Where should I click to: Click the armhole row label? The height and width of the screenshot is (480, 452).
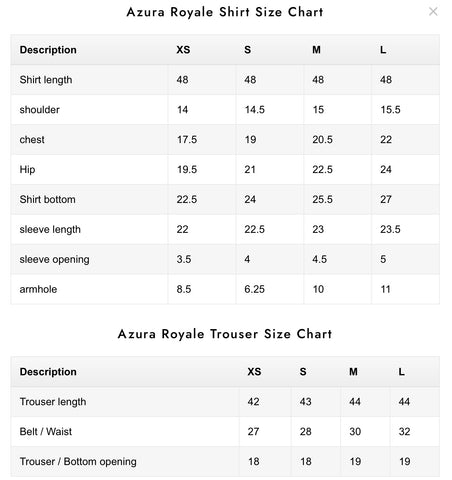[x=38, y=289]
